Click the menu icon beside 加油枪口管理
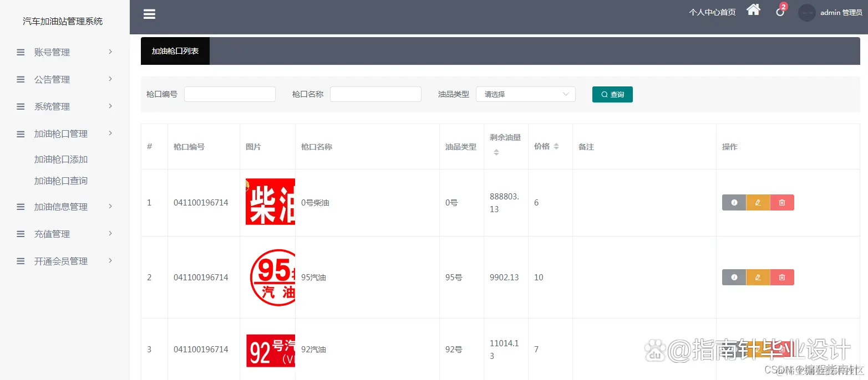The image size is (868, 380). click(21, 133)
